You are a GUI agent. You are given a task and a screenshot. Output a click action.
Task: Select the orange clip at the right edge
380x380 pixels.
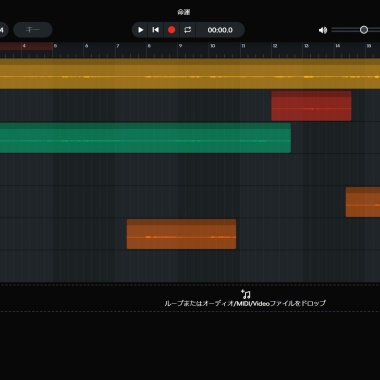(x=363, y=202)
